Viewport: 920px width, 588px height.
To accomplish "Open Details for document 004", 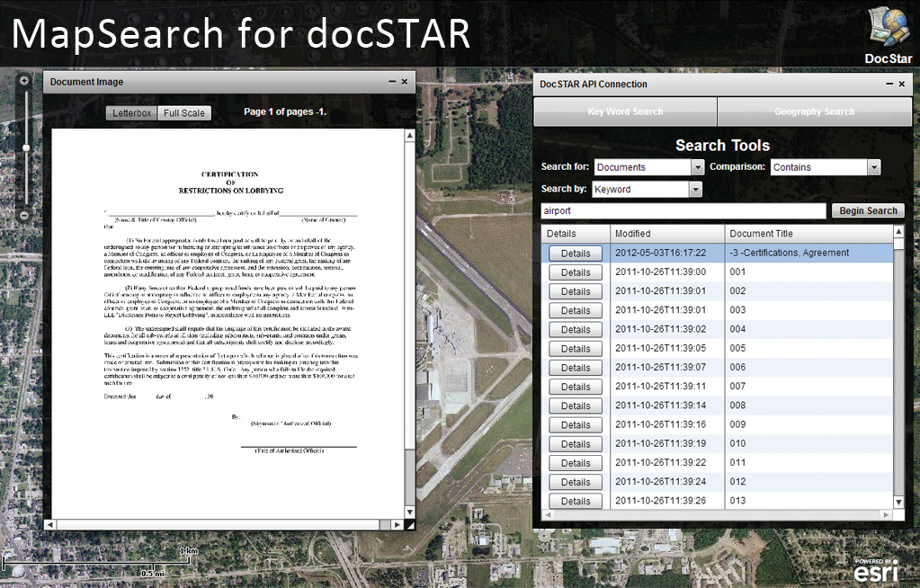I will [x=576, y=330].
